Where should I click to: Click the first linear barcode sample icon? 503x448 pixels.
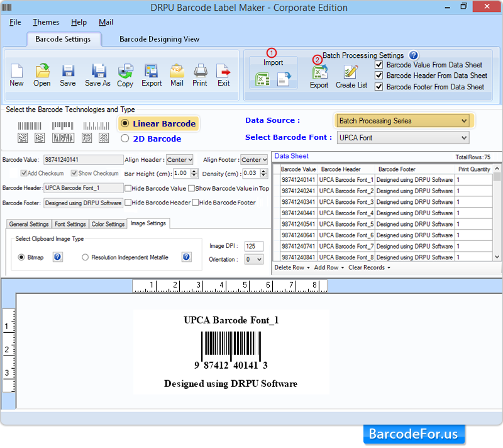(x=30, y=126)
